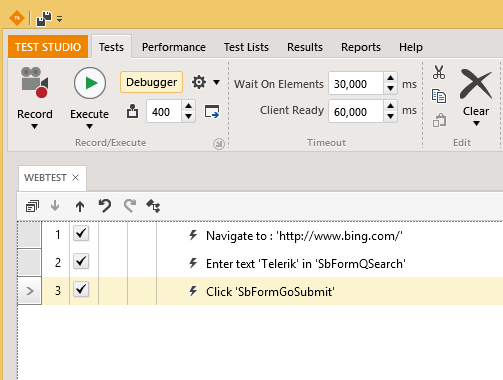Open the Help tab
Screen dimensions: 503x380
411,47
